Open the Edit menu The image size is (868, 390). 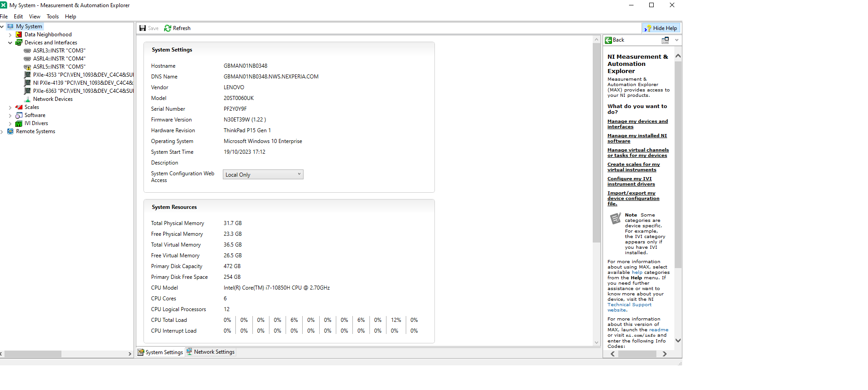[18, 17]
